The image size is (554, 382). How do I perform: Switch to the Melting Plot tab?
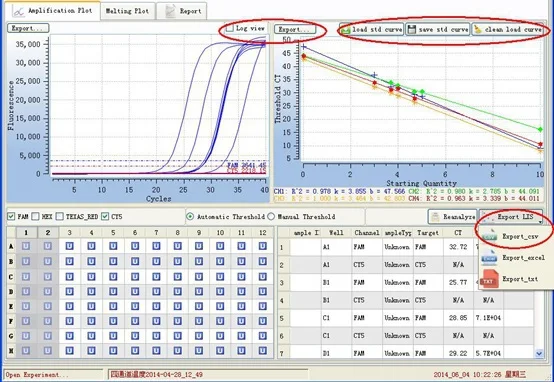128,11
